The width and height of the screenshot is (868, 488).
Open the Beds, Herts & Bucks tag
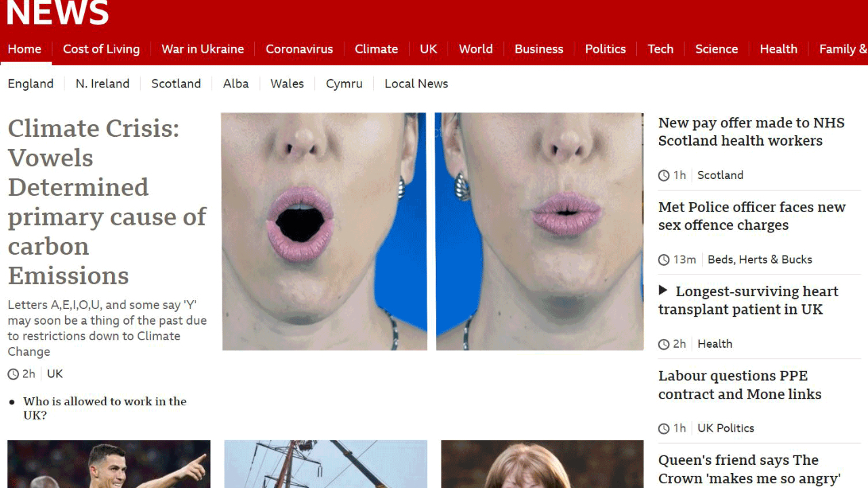click(759, 260)
